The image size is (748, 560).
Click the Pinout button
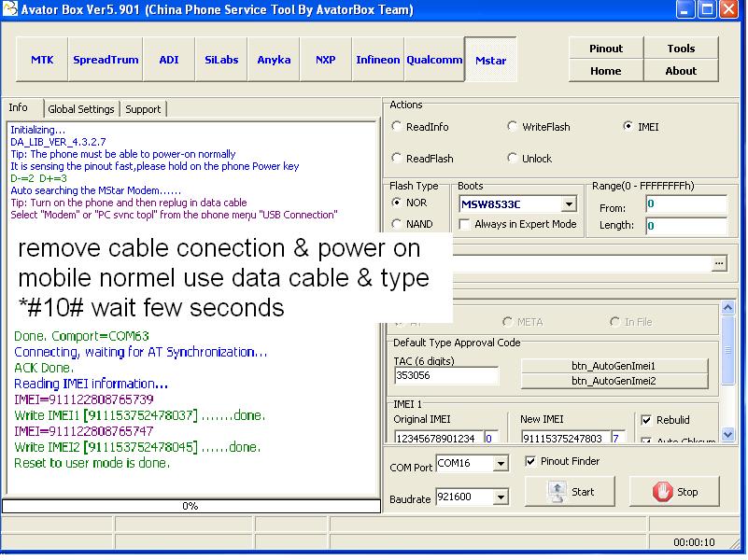606,49
